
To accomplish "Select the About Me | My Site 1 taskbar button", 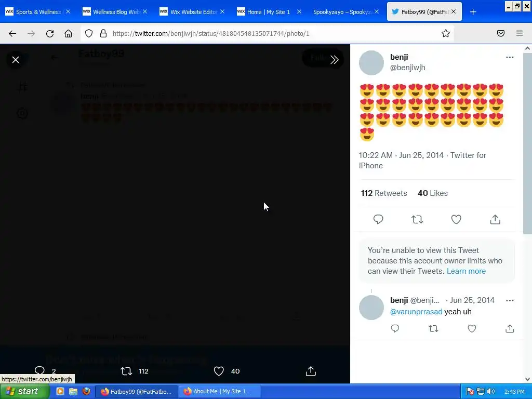I will (219, 392).
